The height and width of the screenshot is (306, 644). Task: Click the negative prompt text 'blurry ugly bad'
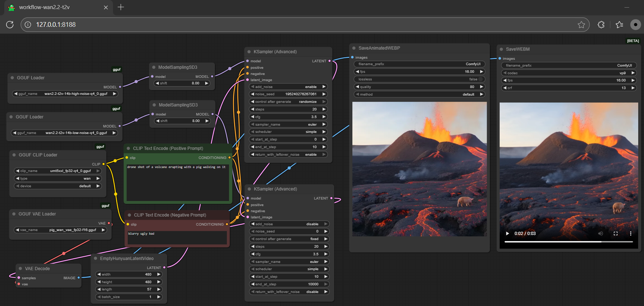tap(141, 234)
